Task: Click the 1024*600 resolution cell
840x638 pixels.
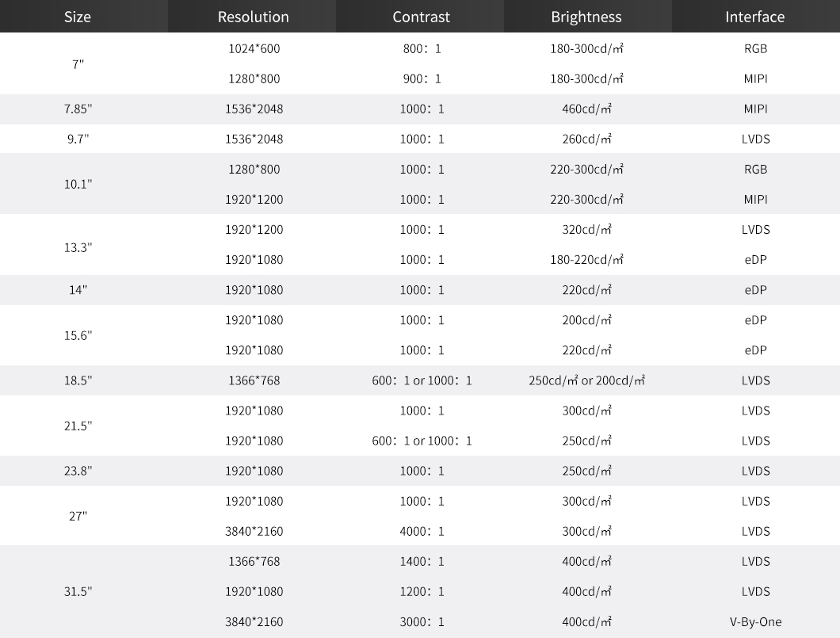Action: [254, 49]
